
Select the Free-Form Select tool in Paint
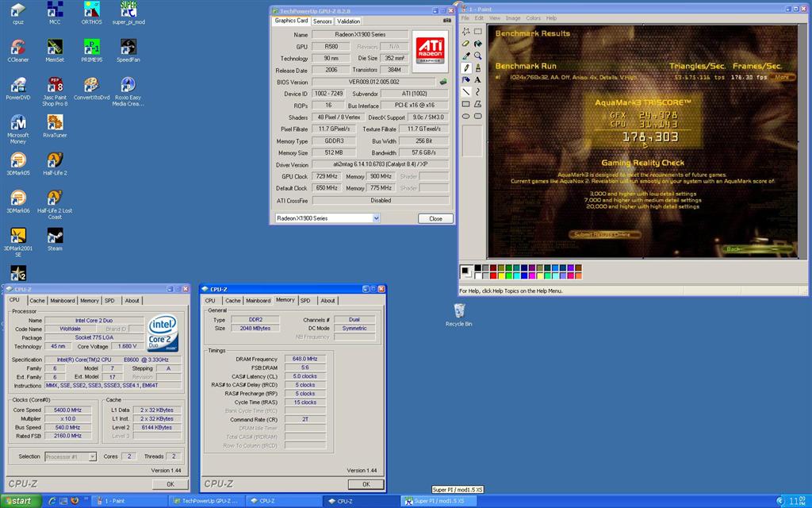click(x=466, y=32)
